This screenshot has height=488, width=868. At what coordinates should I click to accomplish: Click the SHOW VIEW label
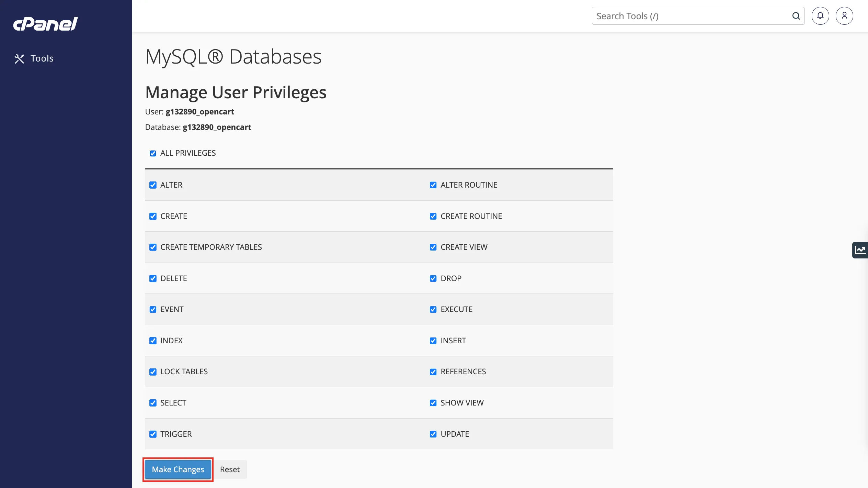(x=462, y=403)
